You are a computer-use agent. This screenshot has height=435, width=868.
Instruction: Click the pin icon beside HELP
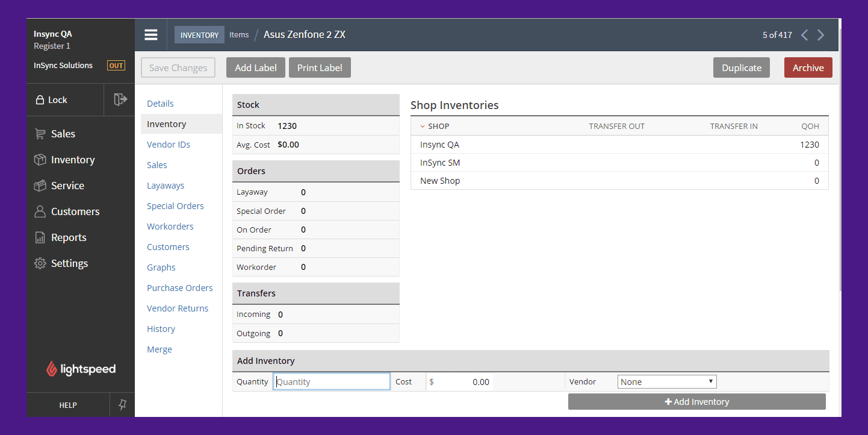[x=123, y=405]
